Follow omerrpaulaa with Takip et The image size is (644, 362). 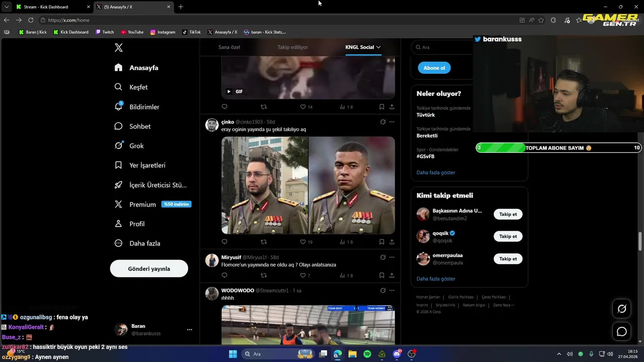[x=508, y=258]
